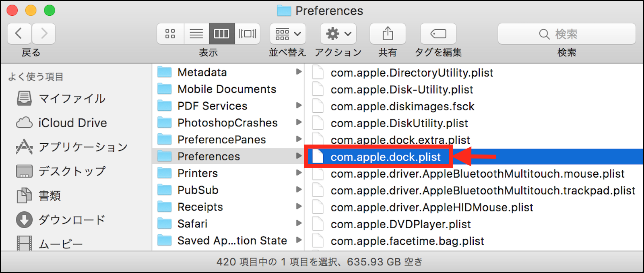Go back with the left chevron button
Image resolution: width=644 pixels, height=273 pixels.
click(19, 33)
